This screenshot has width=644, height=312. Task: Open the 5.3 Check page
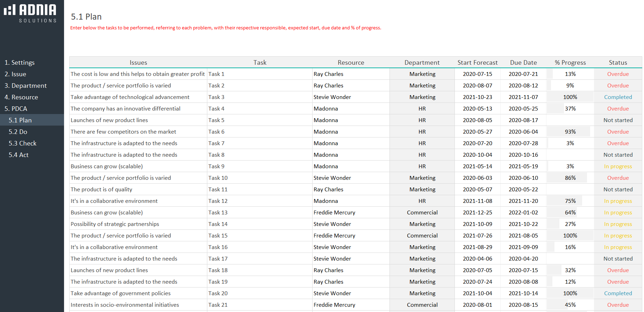click(x=22, y=143)
